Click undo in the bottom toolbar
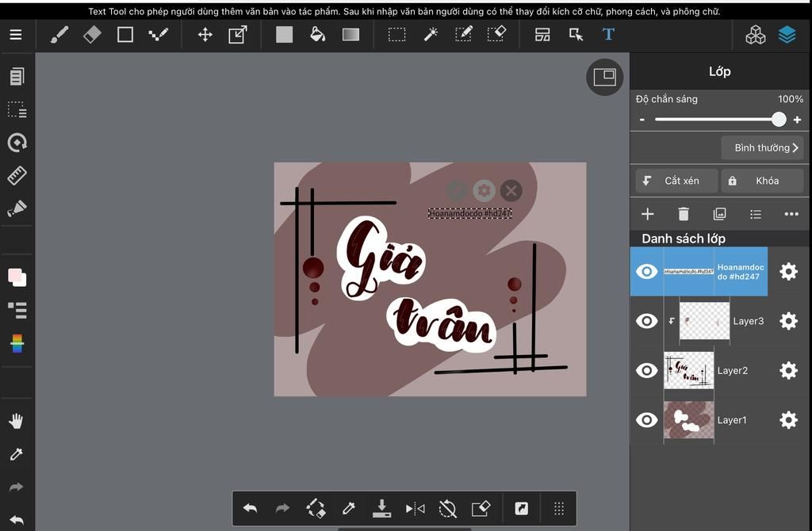The width and height of the screenshot is (812, 531). (250, 509)
